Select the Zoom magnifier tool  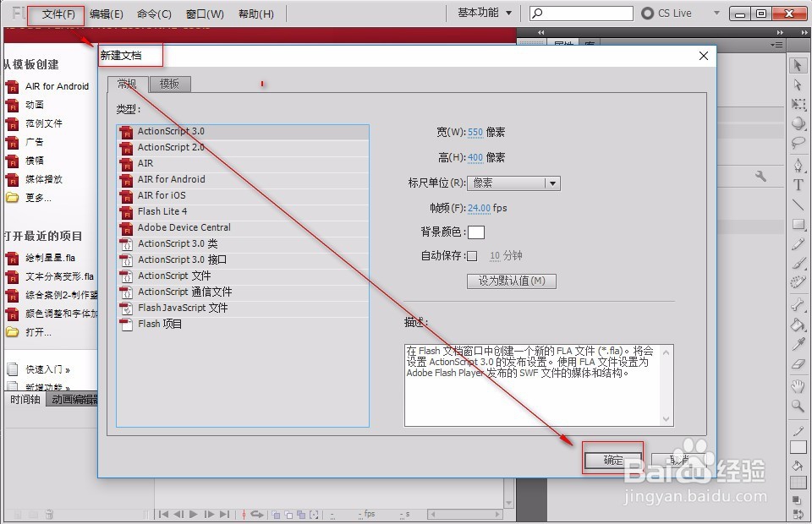pyautogui.click(x=798, y=406)
